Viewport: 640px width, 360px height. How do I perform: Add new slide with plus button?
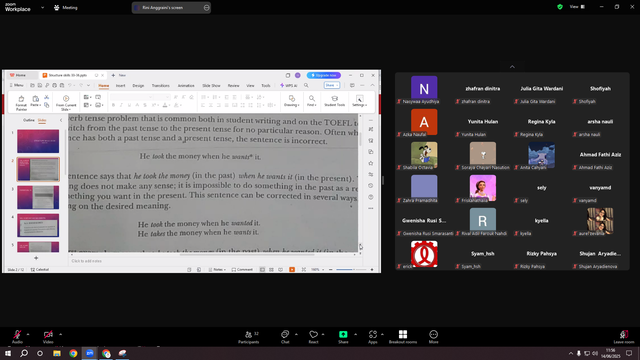click(36, 258)
